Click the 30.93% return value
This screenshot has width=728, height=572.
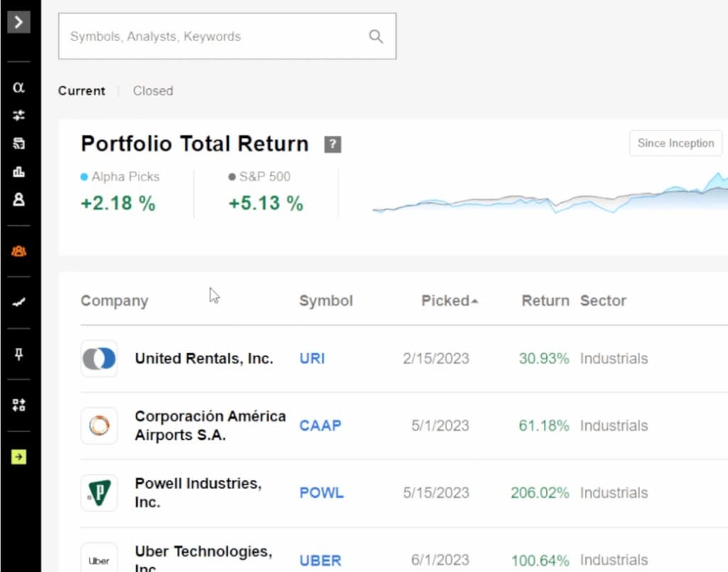coord(544,359)
